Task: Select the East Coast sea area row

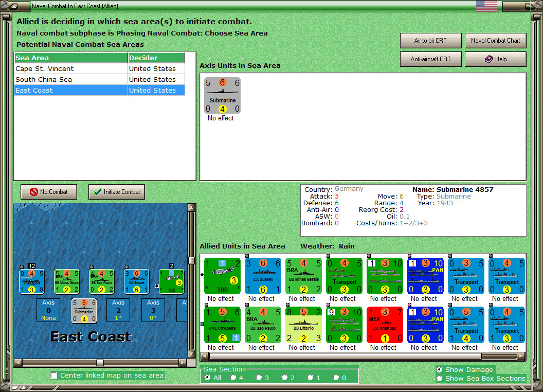Action: pos(99,90)
